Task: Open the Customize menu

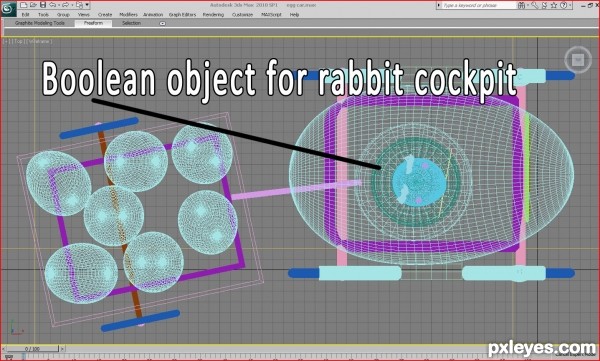Action: 242,15
